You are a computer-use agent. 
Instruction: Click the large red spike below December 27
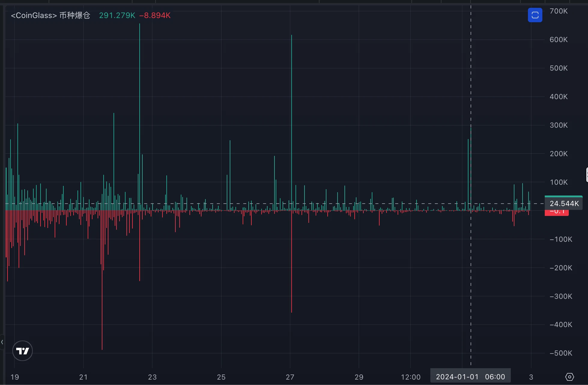291,270
